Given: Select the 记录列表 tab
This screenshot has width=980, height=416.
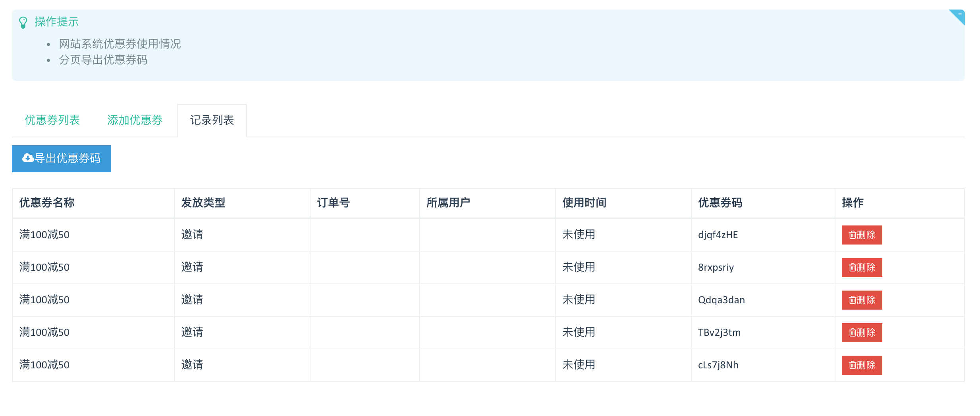Looking at the screenshot, I should [x=212, y=120].
